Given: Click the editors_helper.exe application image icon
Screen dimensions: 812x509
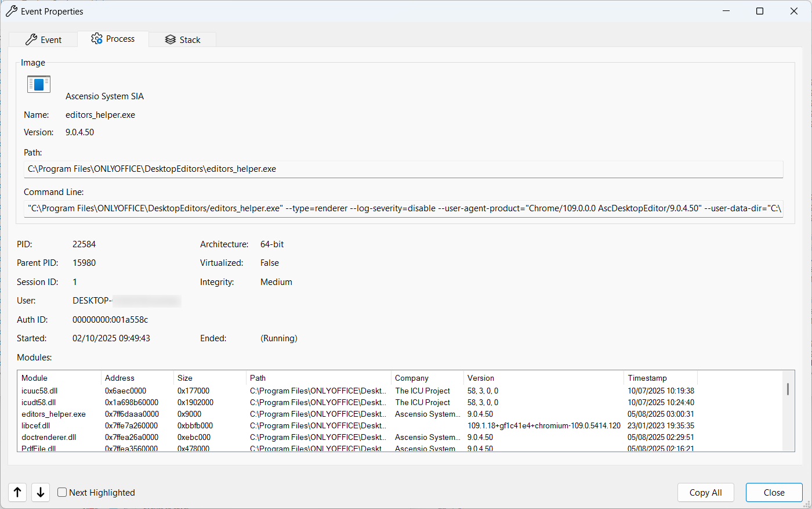Looking at the screenshot, I should pos(39,85).
